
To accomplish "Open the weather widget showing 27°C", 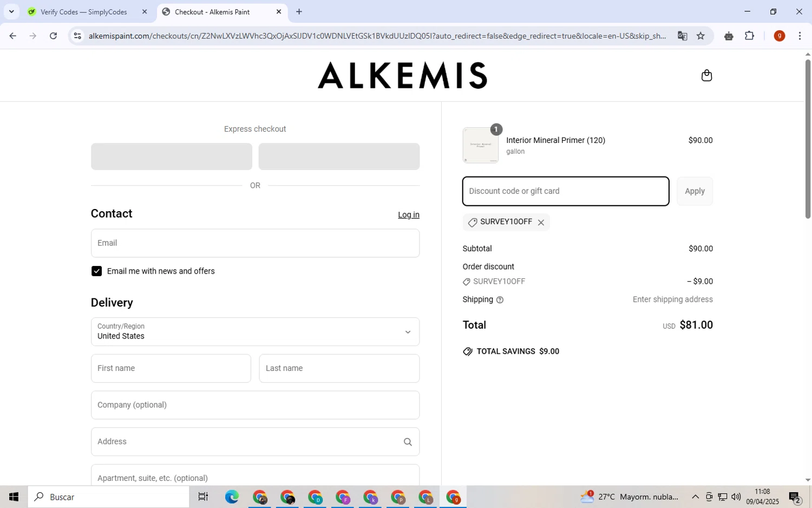I will [x=630, y=497].
